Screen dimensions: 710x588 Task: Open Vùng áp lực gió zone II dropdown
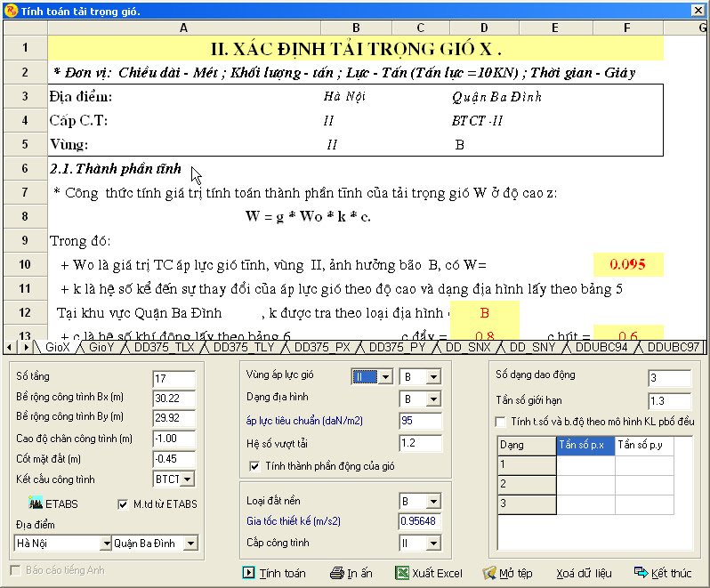[x=385, y=376]
